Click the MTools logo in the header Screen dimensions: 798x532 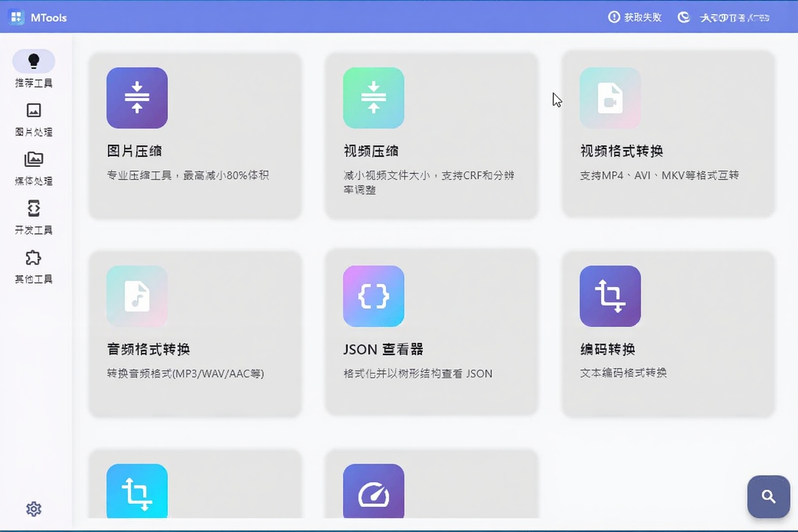click(37, 17)
